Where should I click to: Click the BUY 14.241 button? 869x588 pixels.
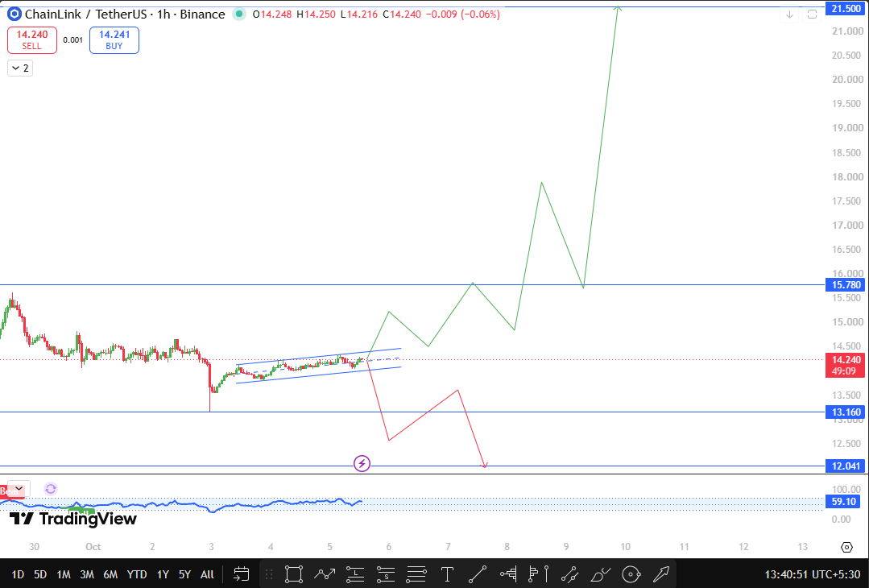point(114,40)
